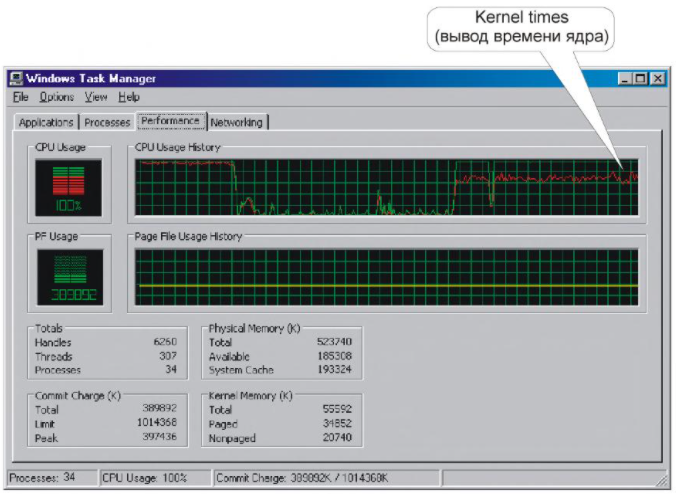Viewport: 676px width, 494px height.
Task: Click the Nonpaged value 20740
Action: [x=337, y=438]
